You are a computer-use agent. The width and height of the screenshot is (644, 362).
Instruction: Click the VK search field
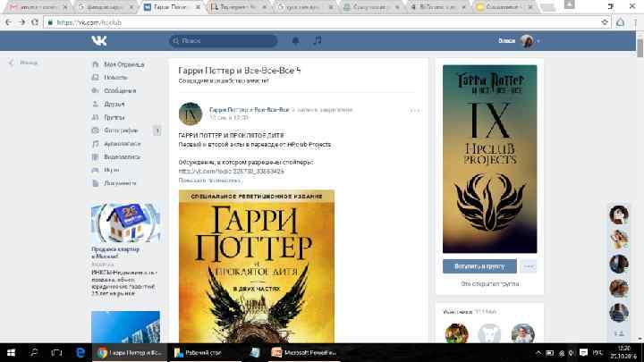click(x=223, y=40)
